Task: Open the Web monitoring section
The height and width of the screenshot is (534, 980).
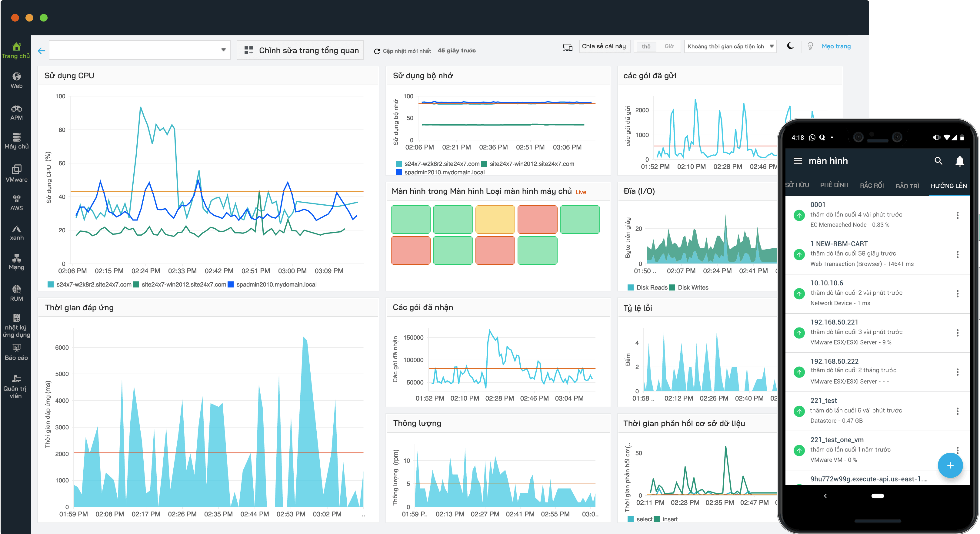Action: (16, 80)
